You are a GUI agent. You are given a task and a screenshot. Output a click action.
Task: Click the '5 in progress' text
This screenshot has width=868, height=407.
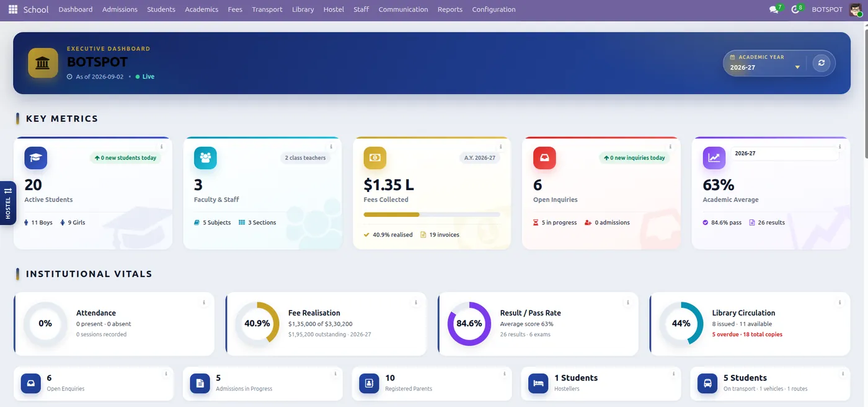click(559, 222)
